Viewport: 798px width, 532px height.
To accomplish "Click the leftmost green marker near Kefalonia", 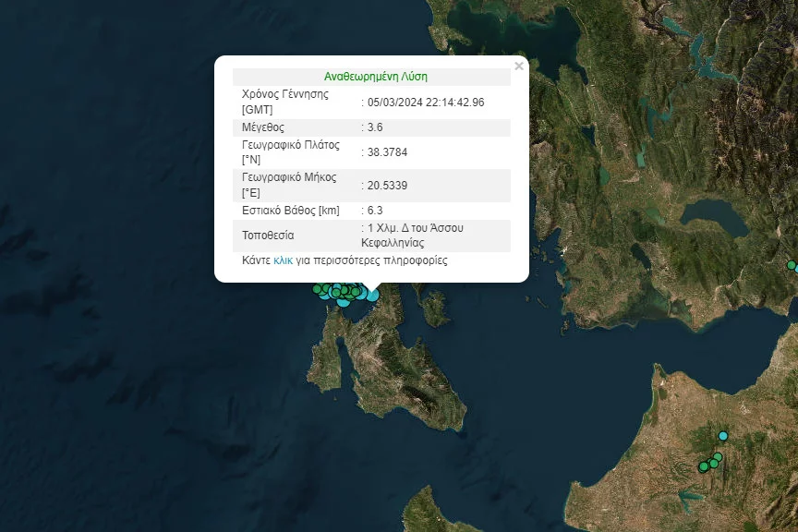I will (x=318, y=289).
